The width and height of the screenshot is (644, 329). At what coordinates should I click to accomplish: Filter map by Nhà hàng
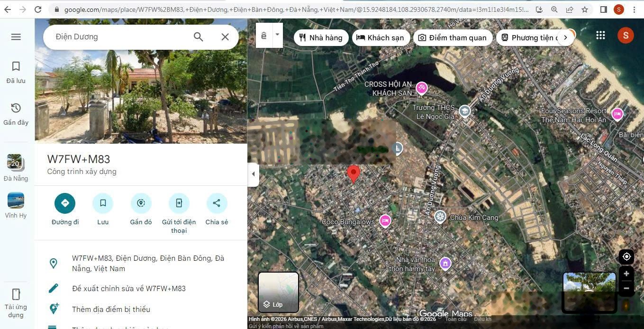[321, 37]
